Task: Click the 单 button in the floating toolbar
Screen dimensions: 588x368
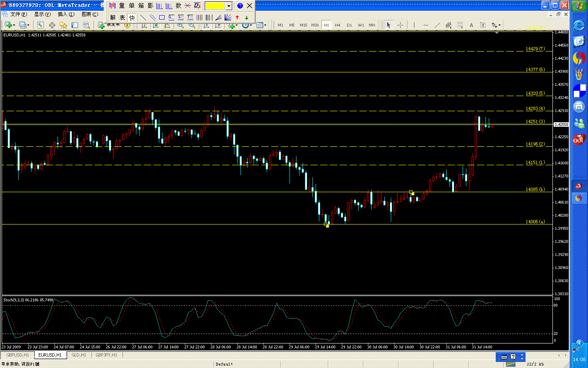Action: coord(131,6)
